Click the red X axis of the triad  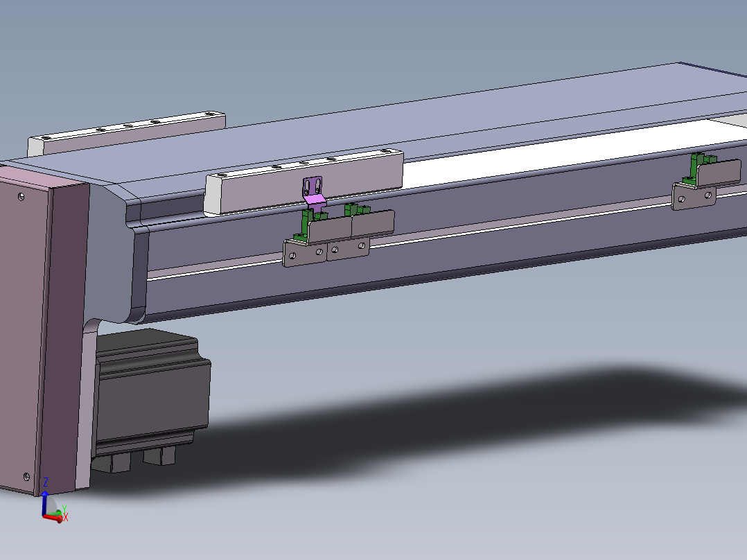pos(53,518)
